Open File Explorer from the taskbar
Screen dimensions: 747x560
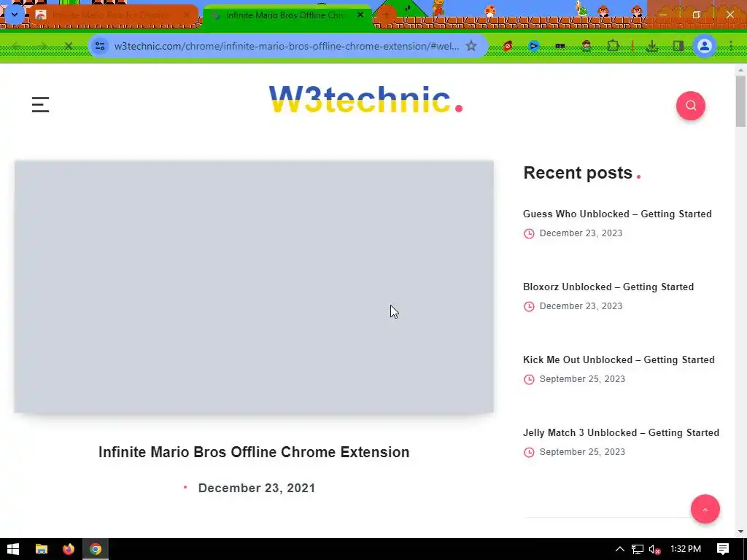(x=42, y=549)
